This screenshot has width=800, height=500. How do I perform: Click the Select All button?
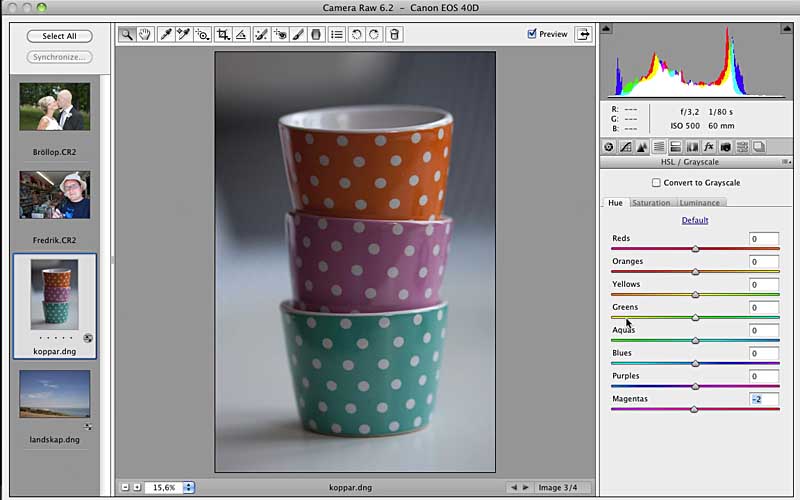tap(59, 36)
